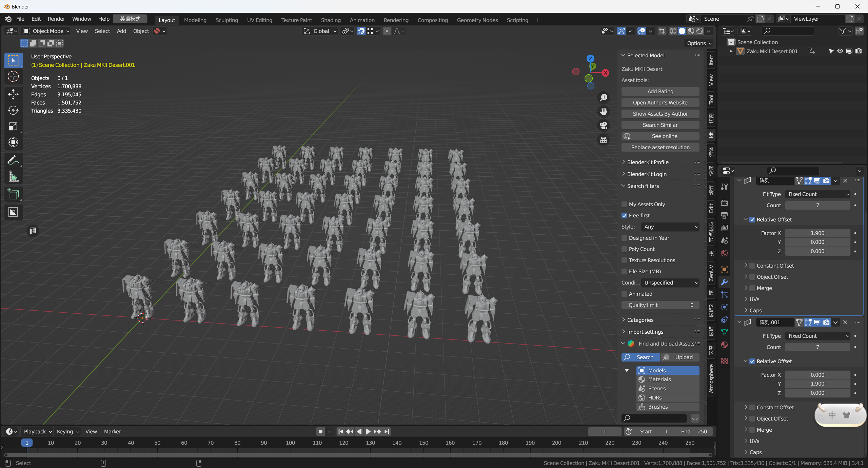Open the Modifier wrench properties tab
This screenshot has height=468, width=868.
[x=724, y=282]
